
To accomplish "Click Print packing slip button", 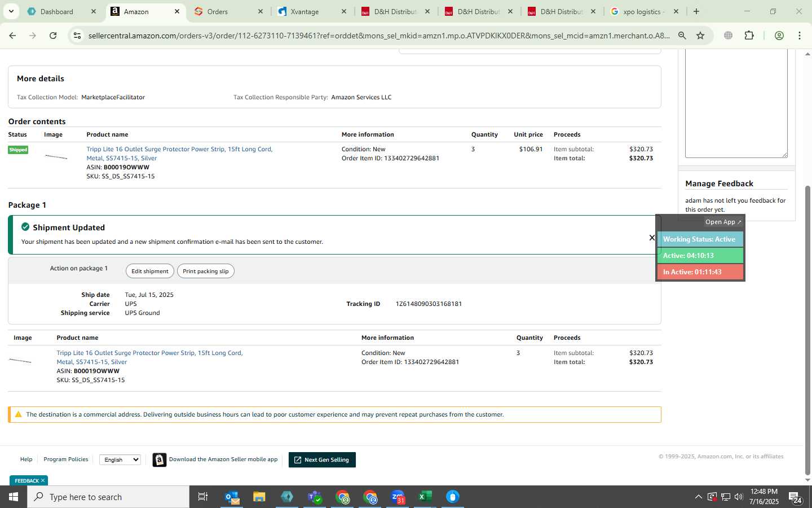I will (x=206, y=271).
